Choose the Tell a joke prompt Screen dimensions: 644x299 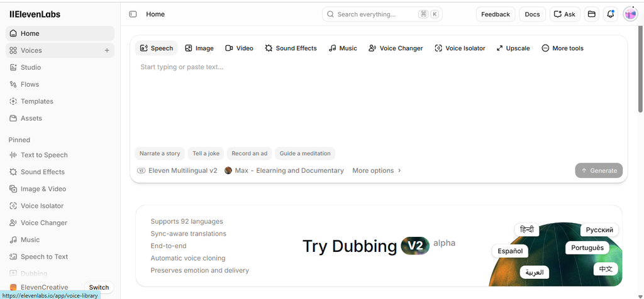[x=206, y=153]
